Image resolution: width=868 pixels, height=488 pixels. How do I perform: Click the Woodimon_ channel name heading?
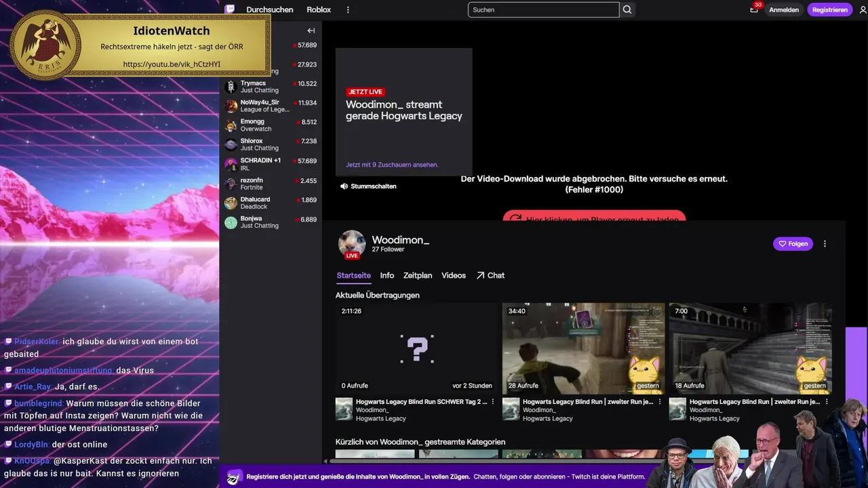tap(400, 240)
